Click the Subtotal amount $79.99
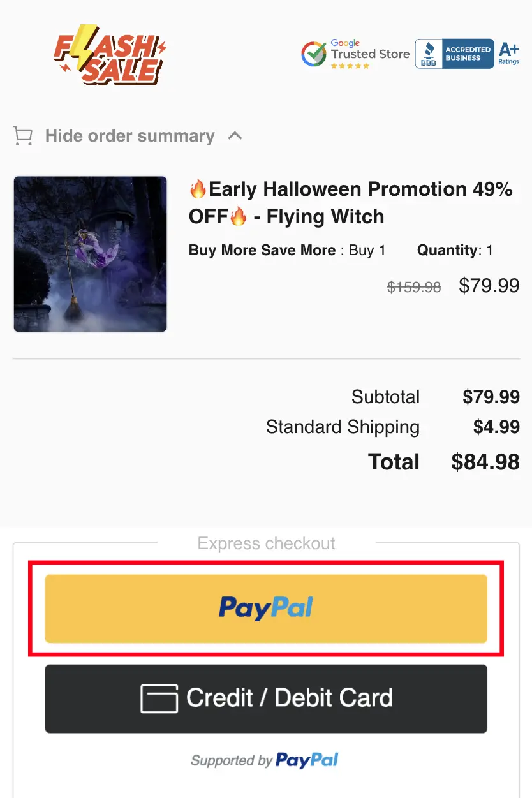 pos(491,397)
